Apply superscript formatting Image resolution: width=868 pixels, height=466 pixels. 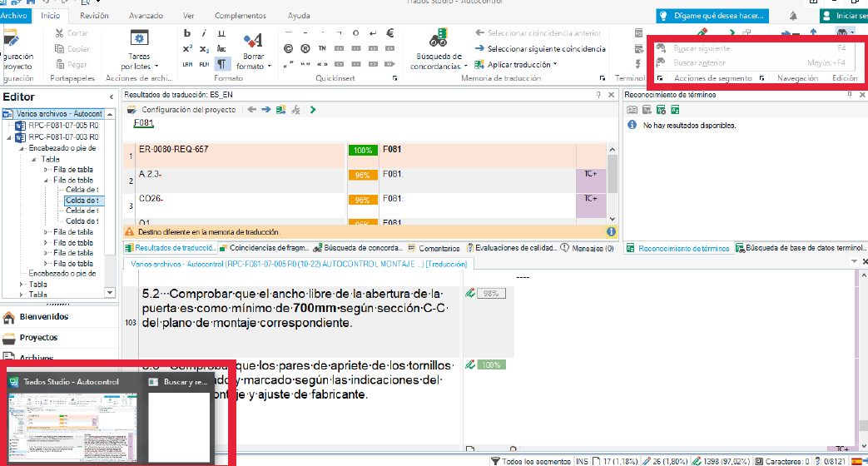click(187, 49)
